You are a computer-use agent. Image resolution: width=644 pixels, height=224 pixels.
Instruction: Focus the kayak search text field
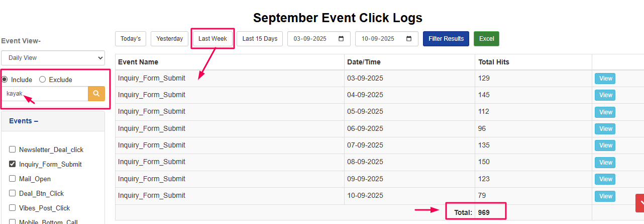click(x=45, y=94)
